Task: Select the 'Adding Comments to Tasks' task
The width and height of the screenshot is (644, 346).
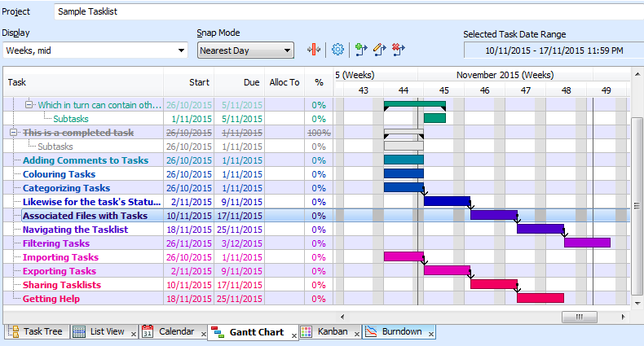Action: pyautogui.click(x=86, y=160)
